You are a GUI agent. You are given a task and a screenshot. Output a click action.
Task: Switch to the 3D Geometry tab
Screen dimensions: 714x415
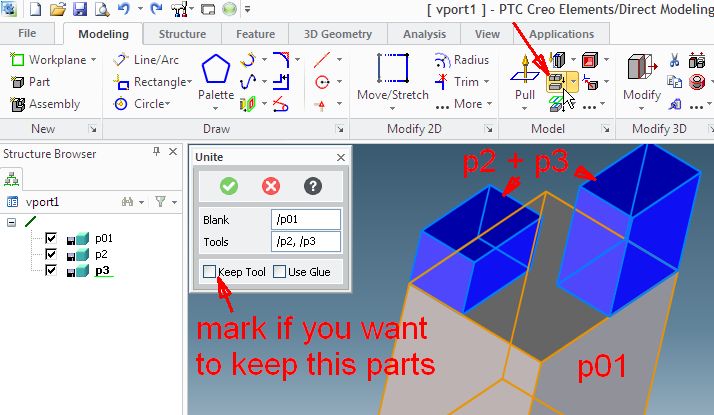(338, 34)
